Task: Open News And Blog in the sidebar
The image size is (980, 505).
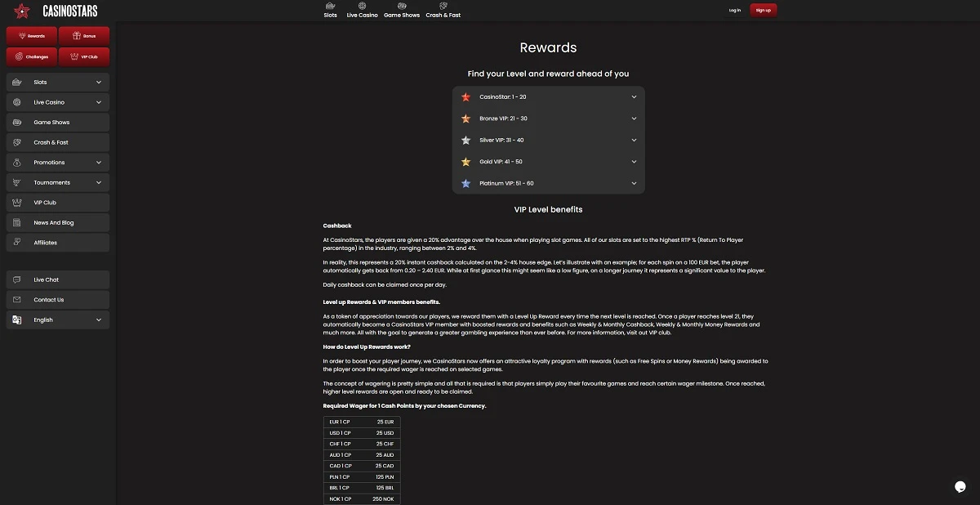Action: coord(58,222)
